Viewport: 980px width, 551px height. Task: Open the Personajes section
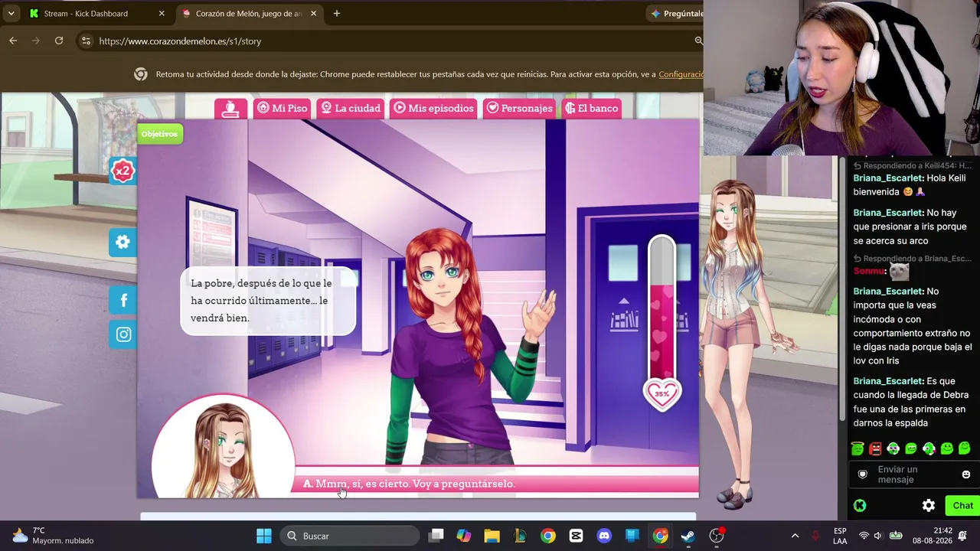(x=519, y=109)
